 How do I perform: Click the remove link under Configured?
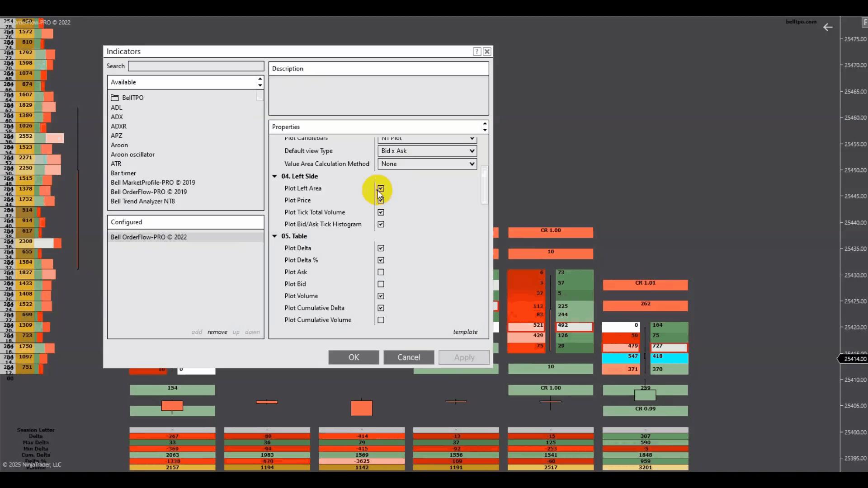pos(217,332)
